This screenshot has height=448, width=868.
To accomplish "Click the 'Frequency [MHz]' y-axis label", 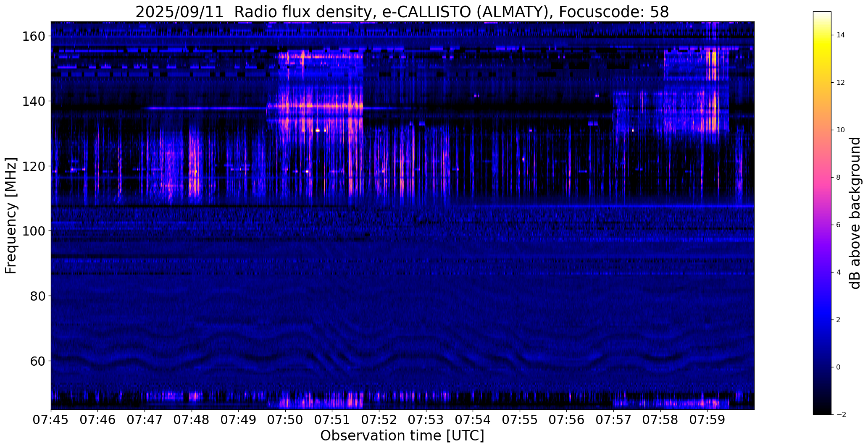I will 11,216.
